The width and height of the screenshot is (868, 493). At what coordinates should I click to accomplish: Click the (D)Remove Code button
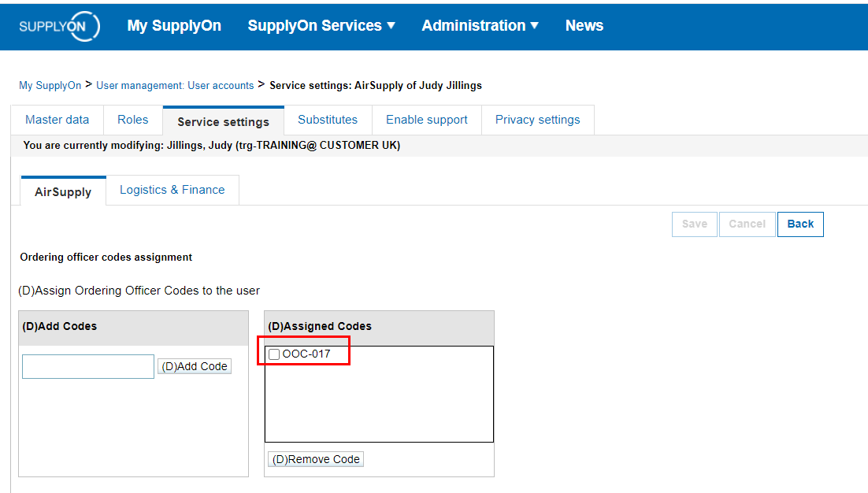pos(316,459)
